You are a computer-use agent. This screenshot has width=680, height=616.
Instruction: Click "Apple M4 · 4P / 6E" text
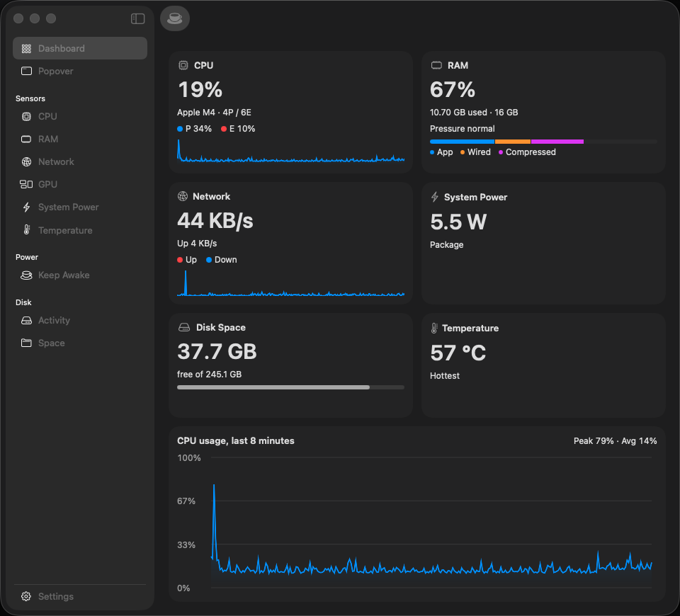point(214,113)
